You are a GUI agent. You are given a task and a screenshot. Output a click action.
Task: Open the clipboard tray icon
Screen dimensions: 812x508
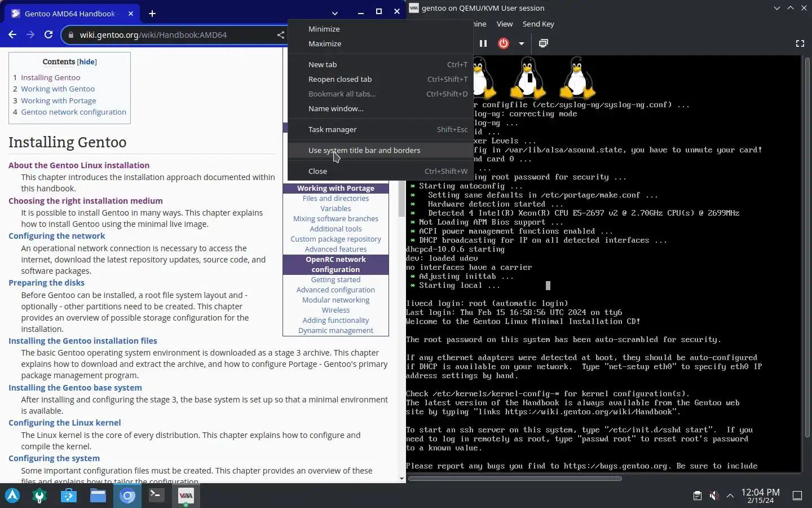click(698, 496)
